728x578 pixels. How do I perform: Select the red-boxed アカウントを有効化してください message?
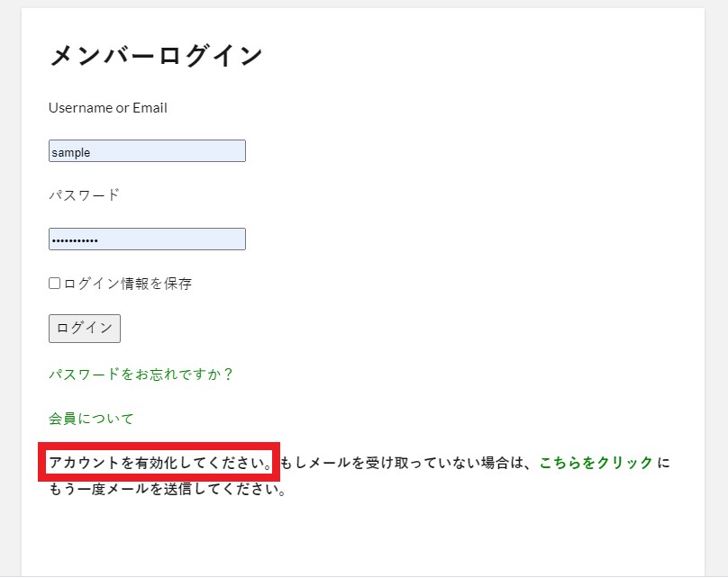[x=158, y=463]
